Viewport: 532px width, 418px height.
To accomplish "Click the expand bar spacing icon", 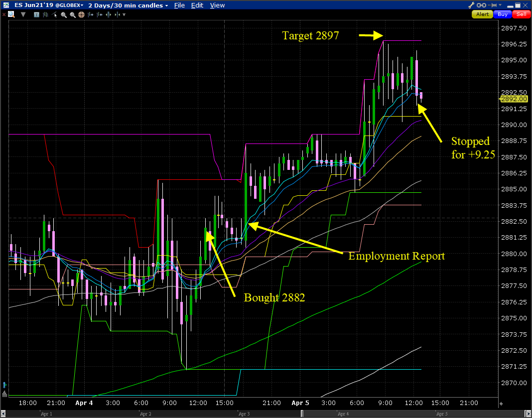I will [x=109, y=14].
